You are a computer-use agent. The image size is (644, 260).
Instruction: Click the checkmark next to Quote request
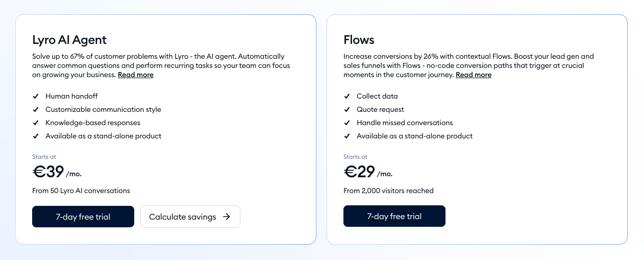click(347, 109)
